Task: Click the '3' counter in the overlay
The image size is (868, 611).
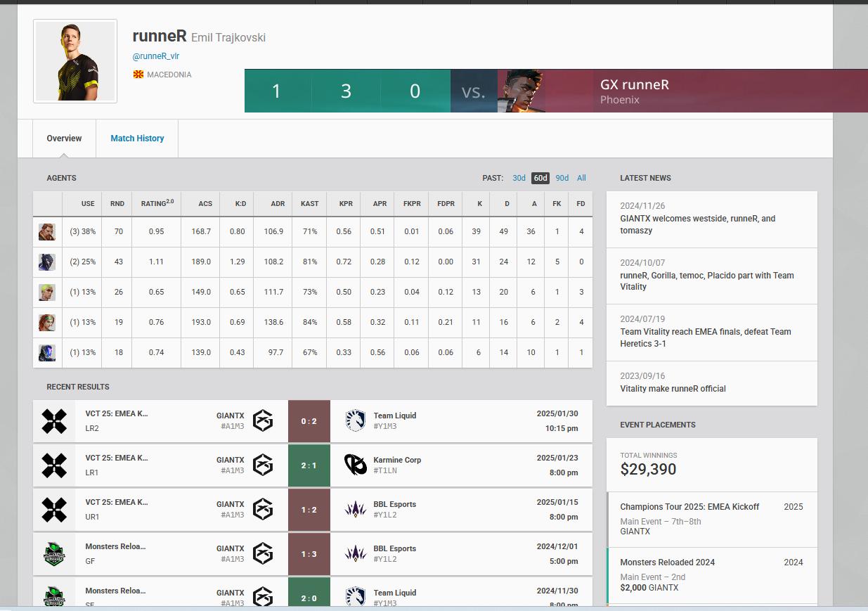Action: pyautogui.click(x=346, y=91)
